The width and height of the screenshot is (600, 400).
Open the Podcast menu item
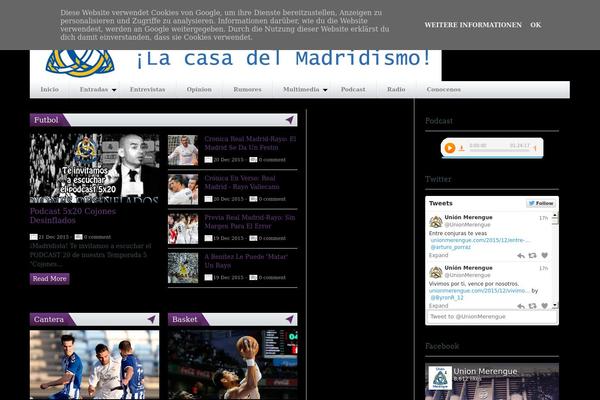click(x=353, y=90)
